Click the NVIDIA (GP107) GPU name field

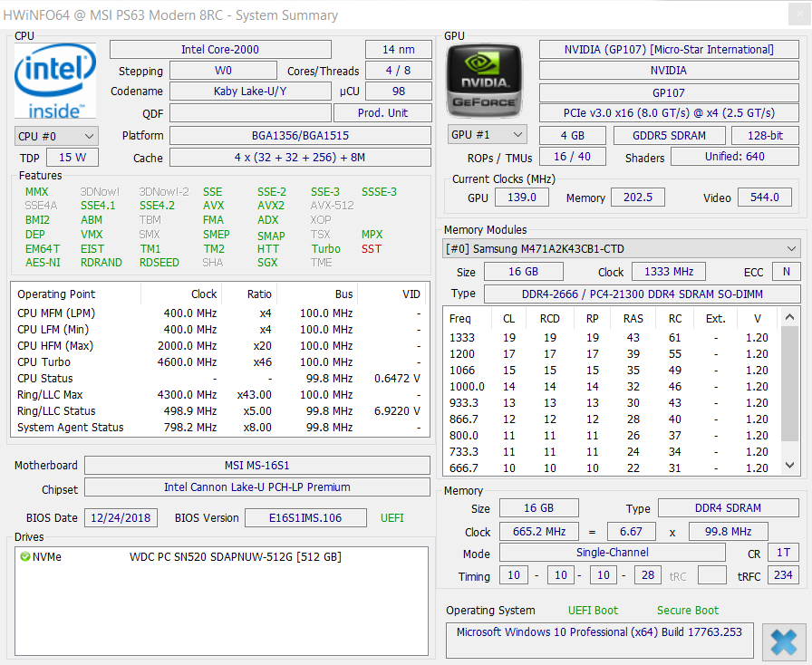tap(669, 50)
